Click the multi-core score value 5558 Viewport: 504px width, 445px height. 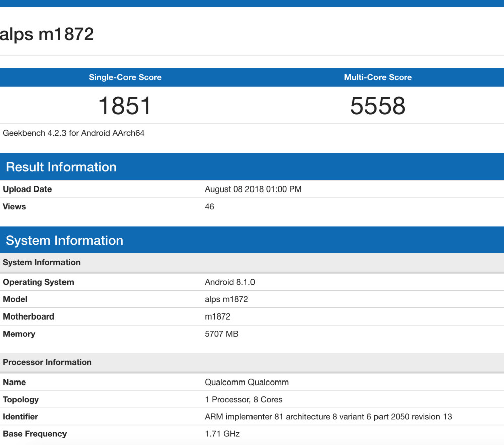378,105
